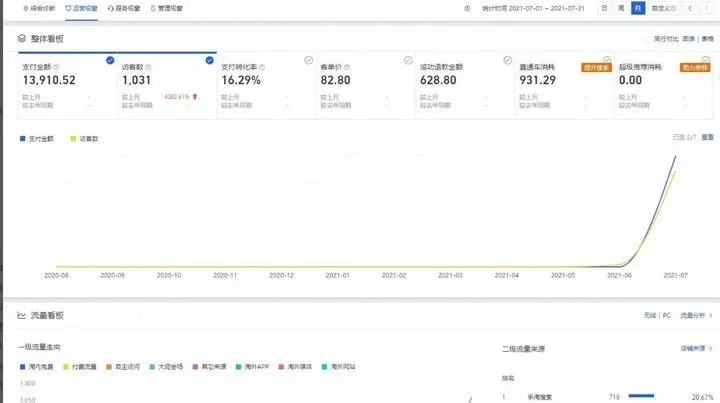Check the 直通车消耗 metric card checkmark
The width and height of the screenshot is (720, 403).
point(607,60)
